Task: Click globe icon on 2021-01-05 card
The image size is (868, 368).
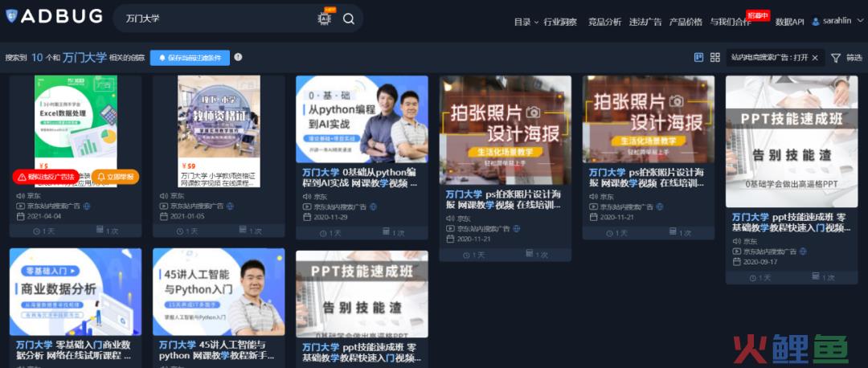Action: [x=231, y=206]
